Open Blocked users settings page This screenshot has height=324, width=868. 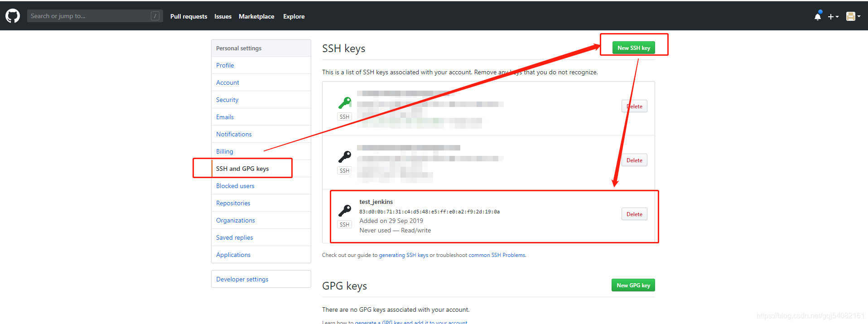[261, 186]
